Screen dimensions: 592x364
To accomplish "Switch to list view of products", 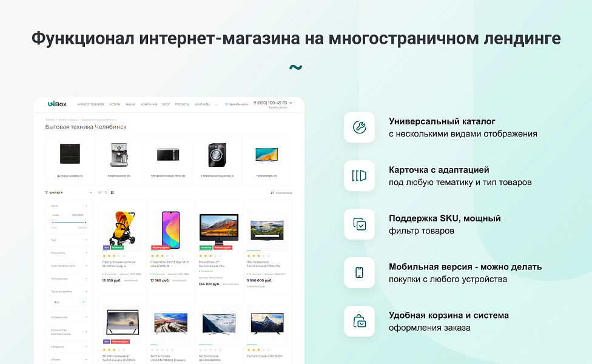I will (99, 192).
